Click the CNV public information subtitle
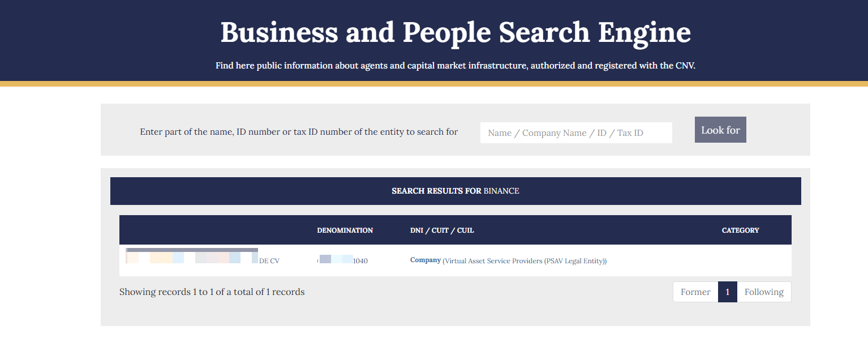 click(x=455, y=66)
